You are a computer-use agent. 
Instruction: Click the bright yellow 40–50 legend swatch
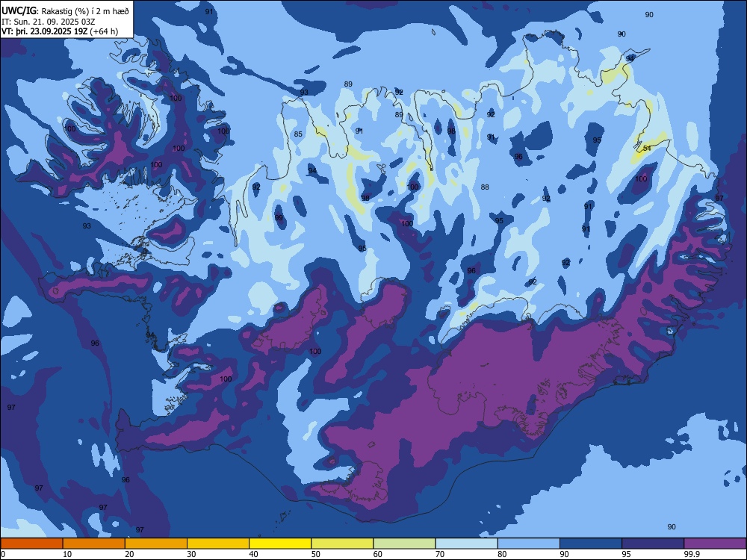pos(280,544)
